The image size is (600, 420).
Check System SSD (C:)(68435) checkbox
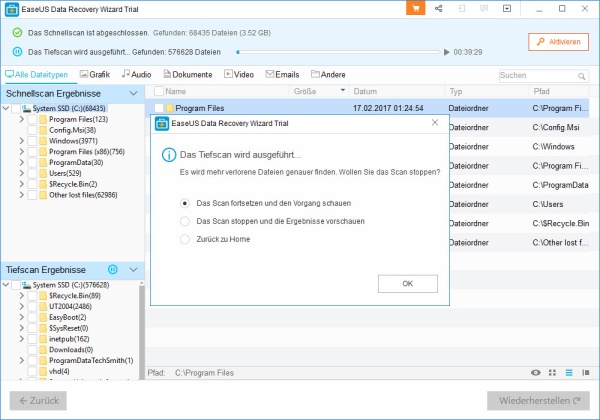16,109
